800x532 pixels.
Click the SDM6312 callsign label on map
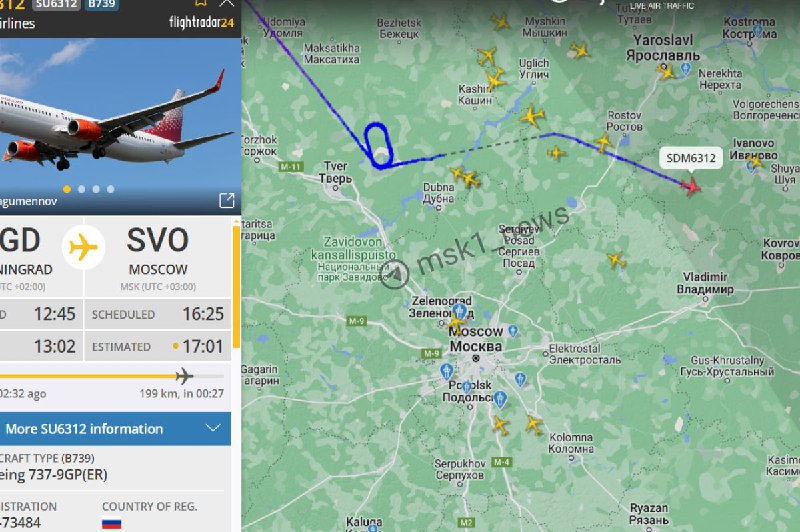point(691,158)
